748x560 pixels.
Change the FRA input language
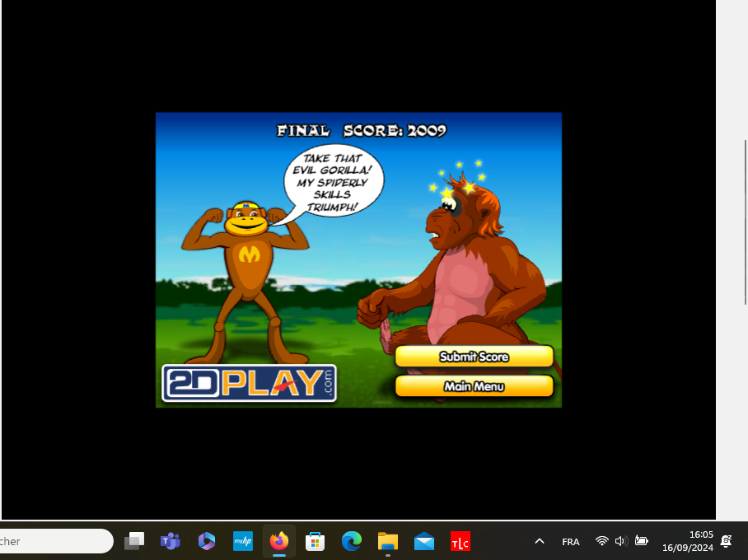click(x=570, y=541)
